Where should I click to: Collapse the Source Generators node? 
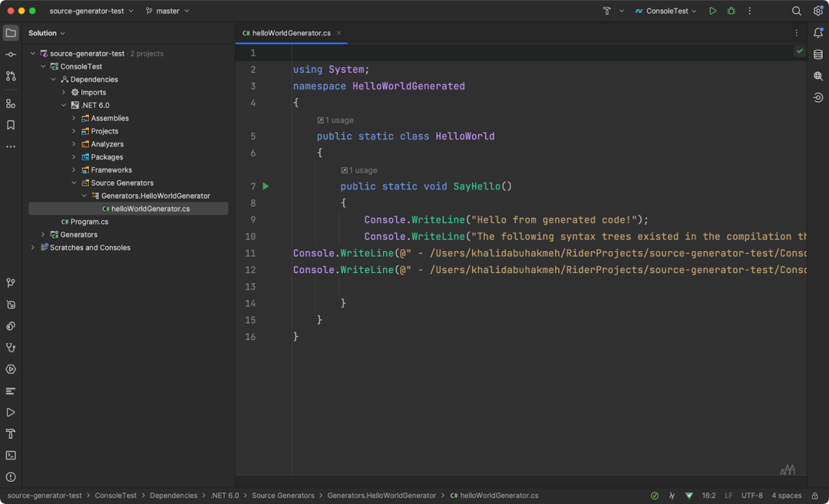click(x=74, y=183)
